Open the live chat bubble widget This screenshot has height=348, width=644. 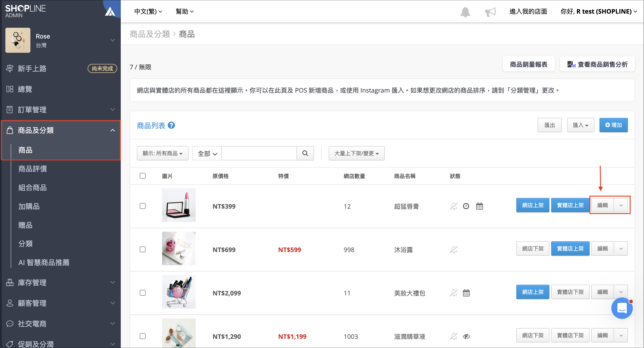click(622, 308)
